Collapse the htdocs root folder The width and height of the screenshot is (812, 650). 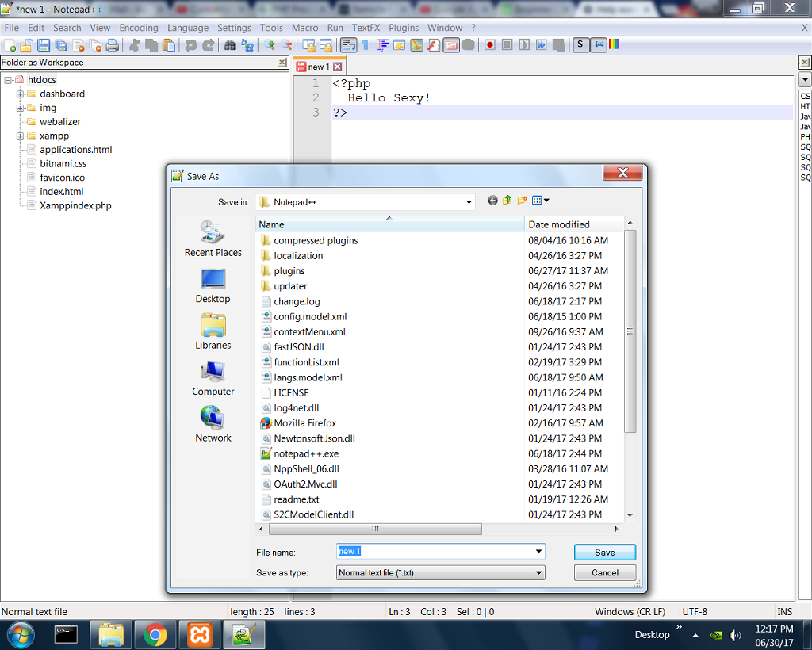[8, 80]
